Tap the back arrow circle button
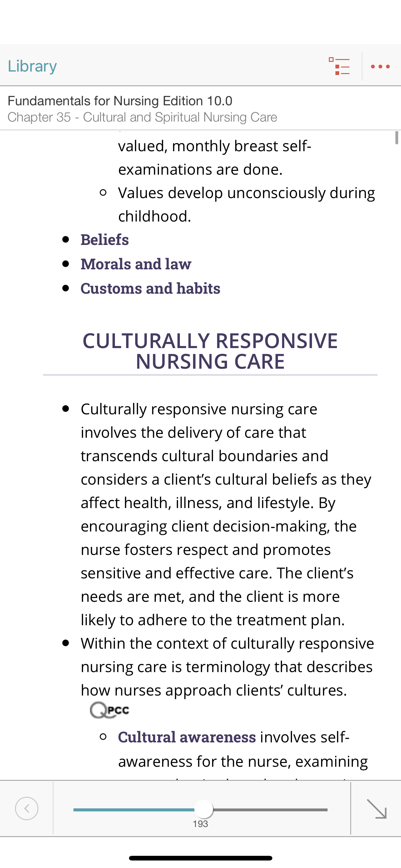Viewport: 401px width, 868px height. pyautogui.click(x=27, y=808)
